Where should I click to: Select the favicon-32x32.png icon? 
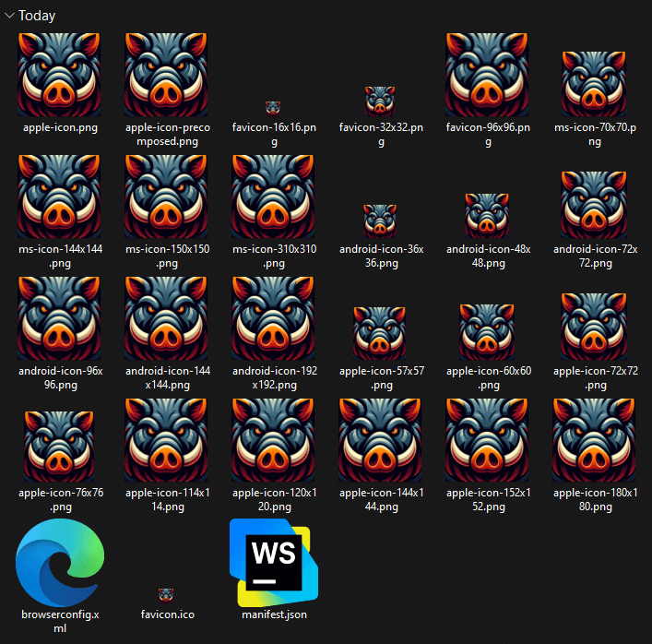click(x=380, y=100)
